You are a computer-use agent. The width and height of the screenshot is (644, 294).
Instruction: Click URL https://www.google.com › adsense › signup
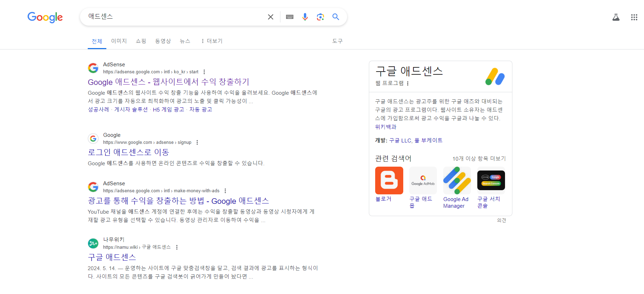(x=147, y=142)
